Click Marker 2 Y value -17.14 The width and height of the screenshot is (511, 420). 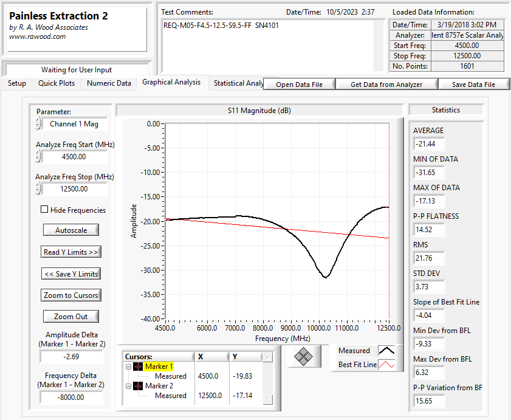pos(242,396)
